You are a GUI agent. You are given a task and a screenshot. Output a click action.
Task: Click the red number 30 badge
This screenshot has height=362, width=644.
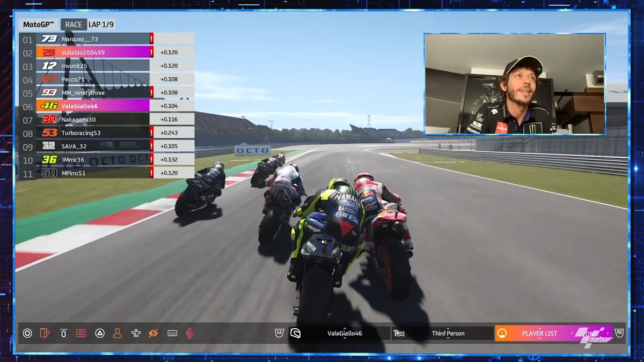point(49,119)
